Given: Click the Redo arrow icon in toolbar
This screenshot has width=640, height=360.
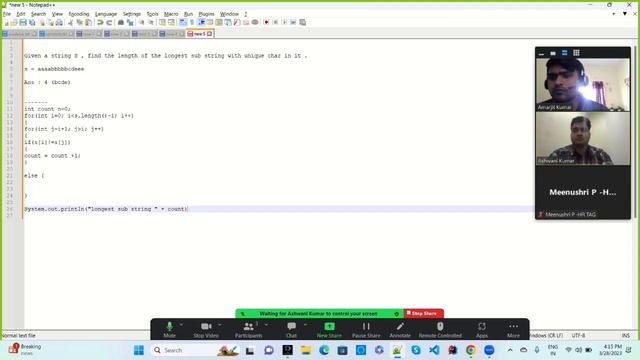Looking at the screenshot, I should (109, 22).
